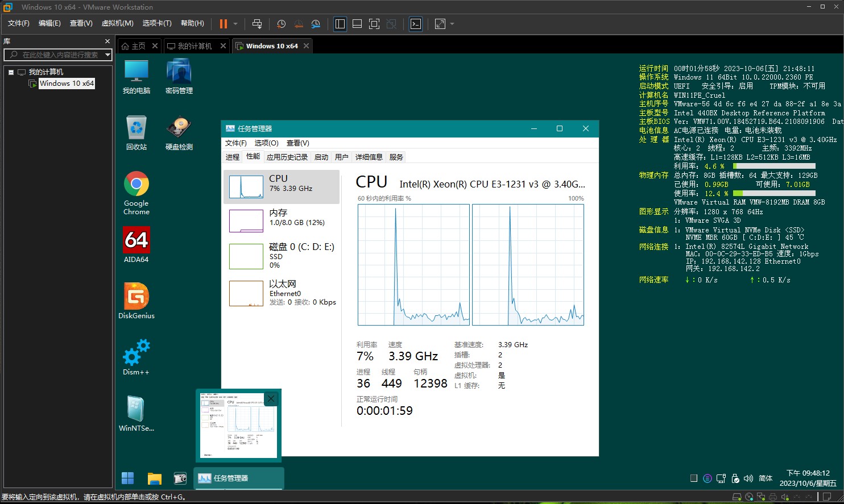Select the Google Chrome desktop icon

[136, 193]
